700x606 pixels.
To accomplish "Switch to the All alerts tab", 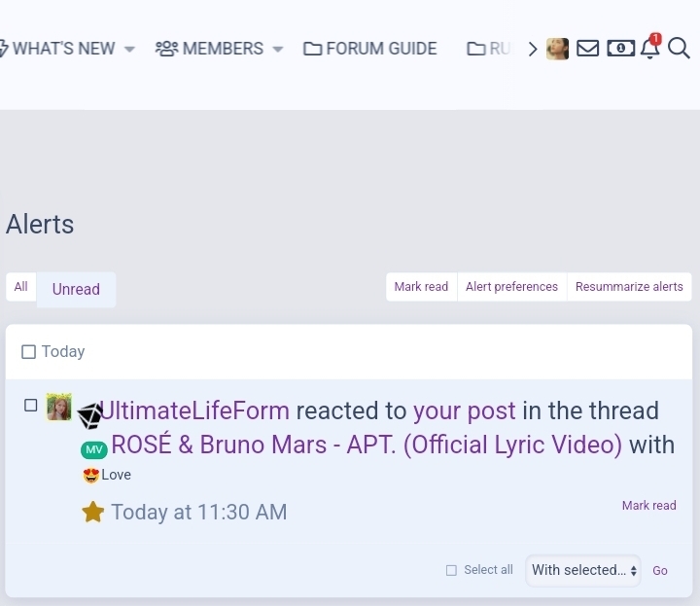I will (x=21, y=287).
